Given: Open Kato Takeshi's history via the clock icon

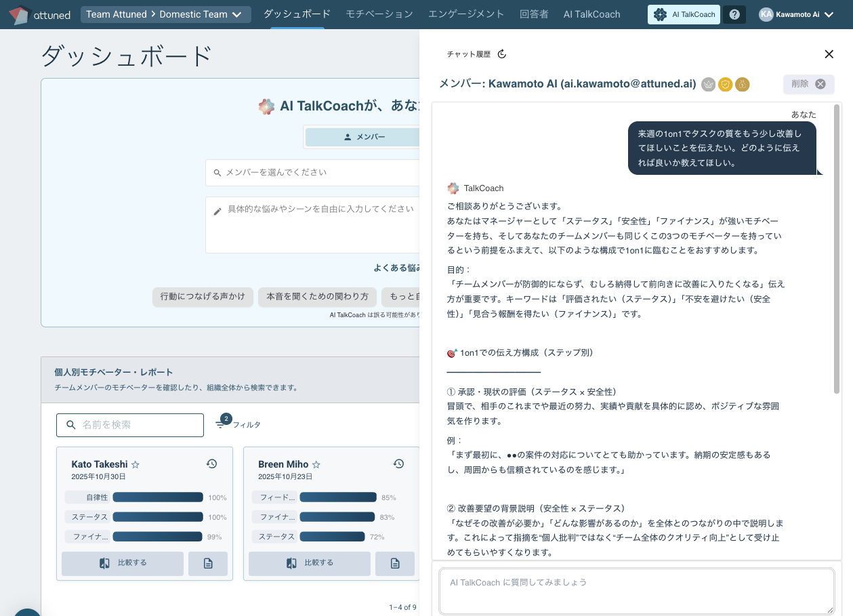Looking at the screenshot, I should pos(211,464).
